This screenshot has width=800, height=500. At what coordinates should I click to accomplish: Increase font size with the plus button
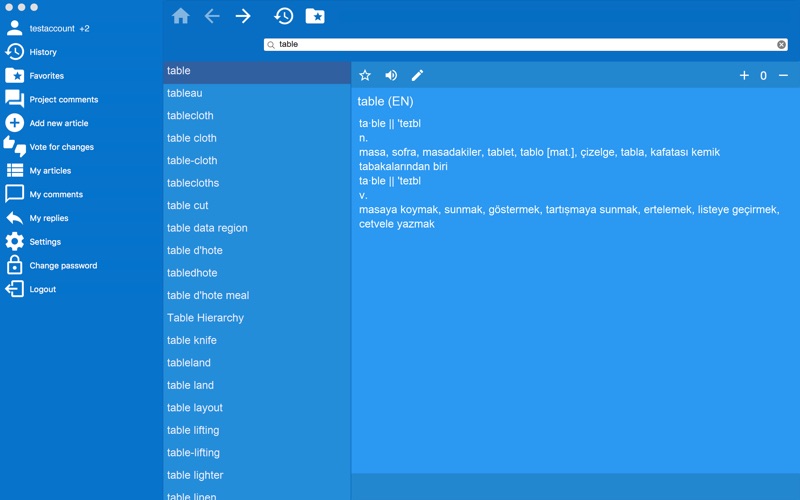pos(744,76)
